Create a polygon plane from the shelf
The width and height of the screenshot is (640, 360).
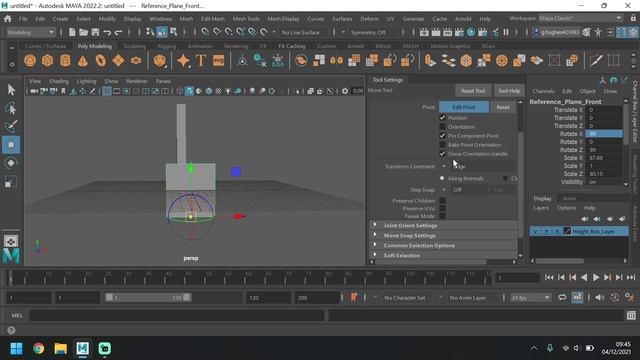[118, 60]
